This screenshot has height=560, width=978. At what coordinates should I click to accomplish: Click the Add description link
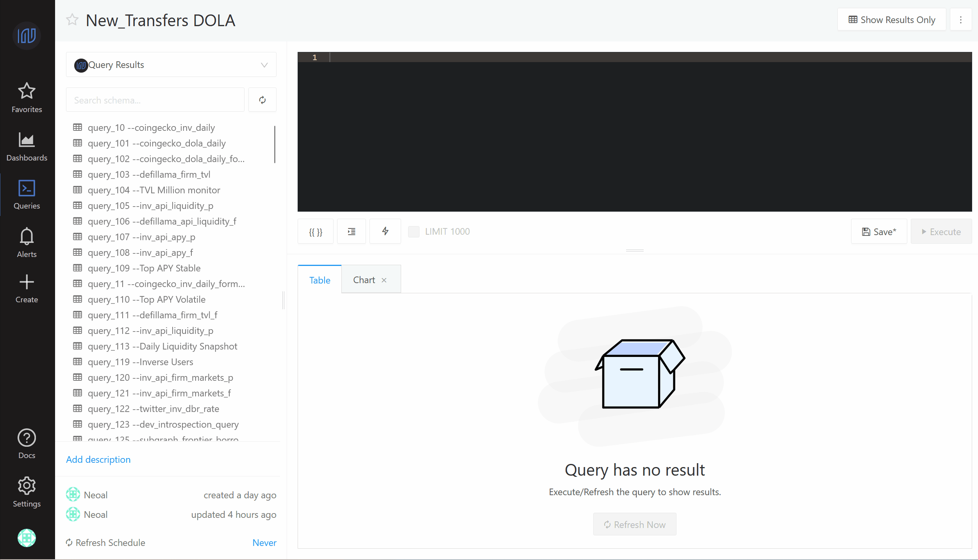pos(98,460)
